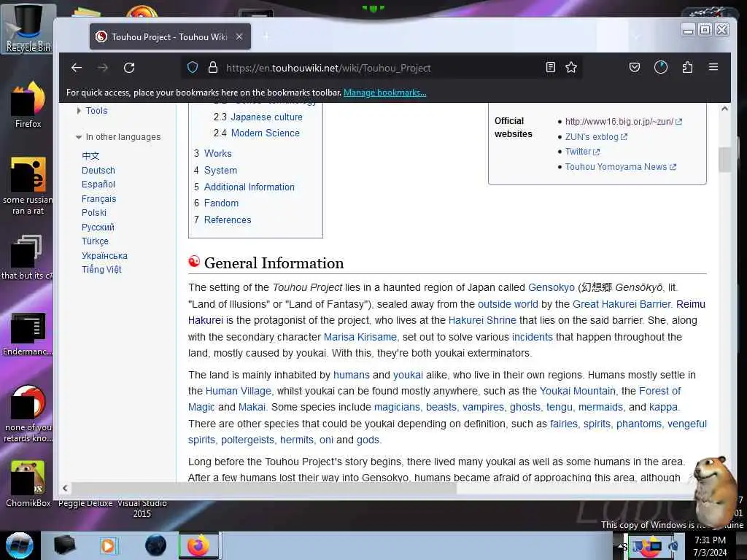Open the Touhou Yomoyama News link
The image size is (747, 560).
[620, 167]
